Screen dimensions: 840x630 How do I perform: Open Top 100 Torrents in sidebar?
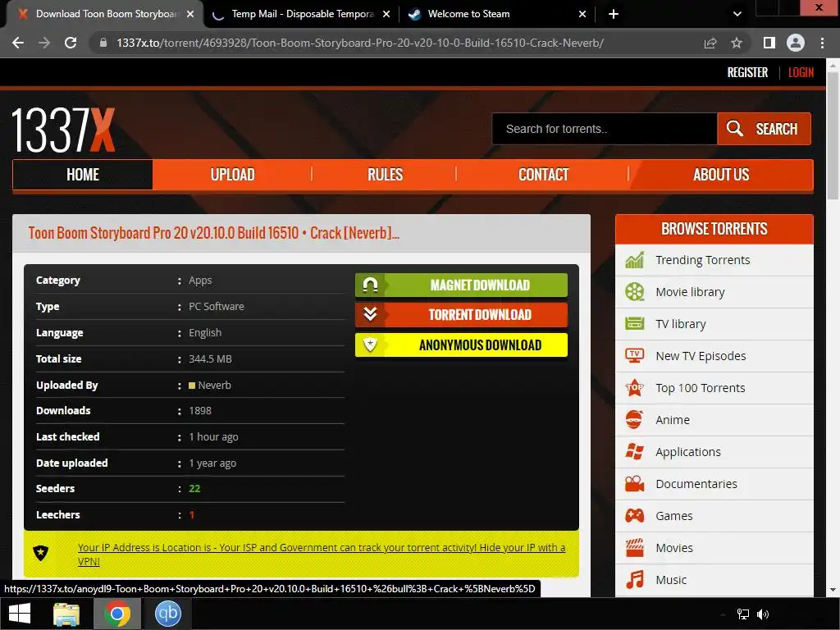714,388
